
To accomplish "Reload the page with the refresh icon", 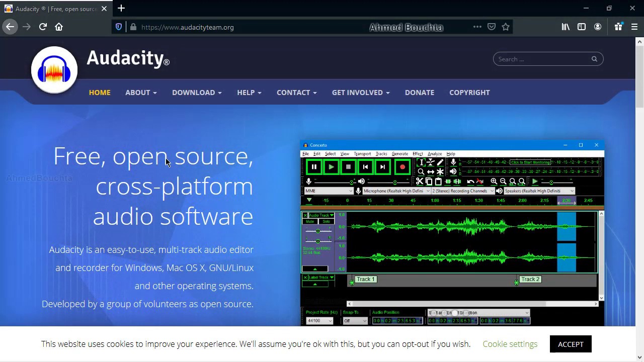I will (x=43, y=27).
